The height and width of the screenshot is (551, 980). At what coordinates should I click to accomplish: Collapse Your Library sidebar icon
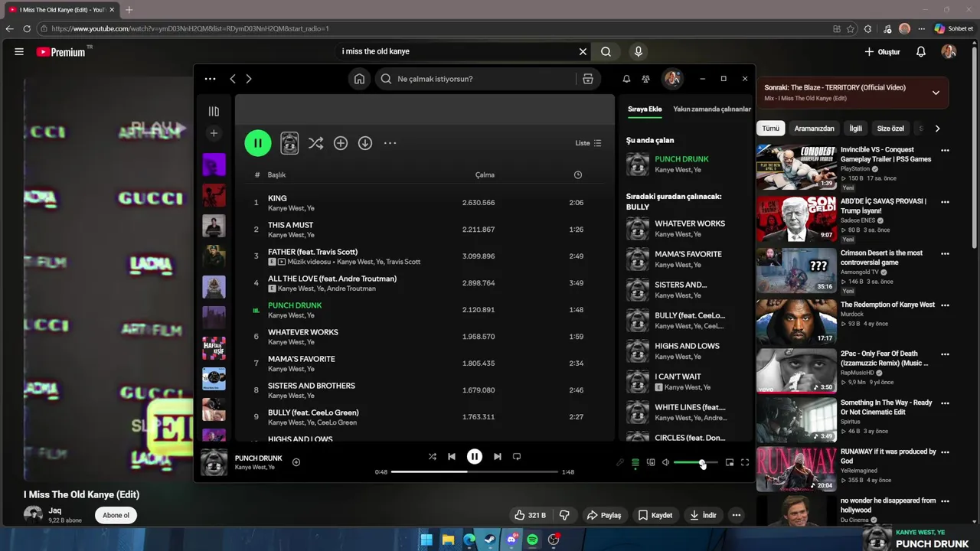[214, 112]
